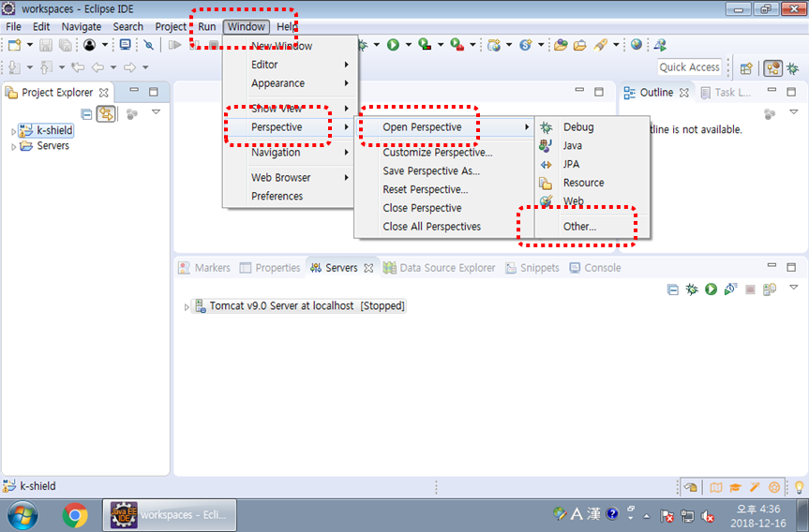The height and width of the screenshot is (532, 809).
Task: Click the orange graduation cap status icon
Action: pos(735,488)
